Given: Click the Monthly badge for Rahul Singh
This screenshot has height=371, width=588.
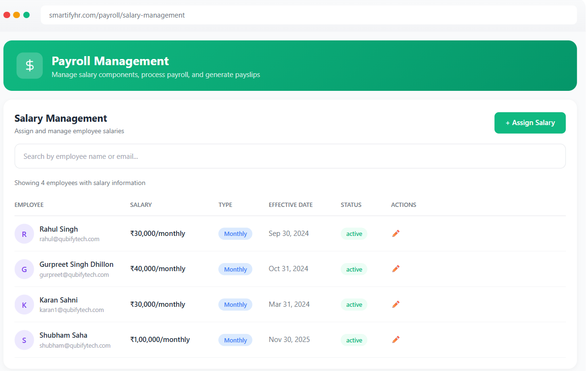Looking at the screenshot, I should (x=235, y=234).
